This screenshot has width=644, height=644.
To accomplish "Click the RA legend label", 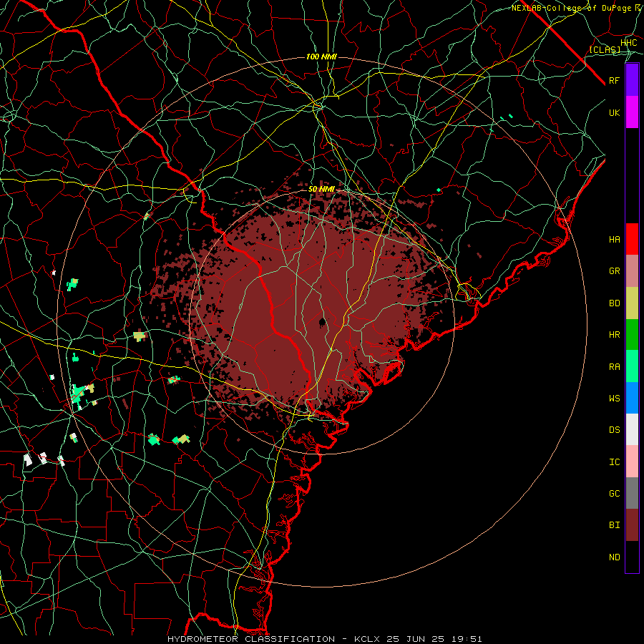I will (x=615, y=367).
